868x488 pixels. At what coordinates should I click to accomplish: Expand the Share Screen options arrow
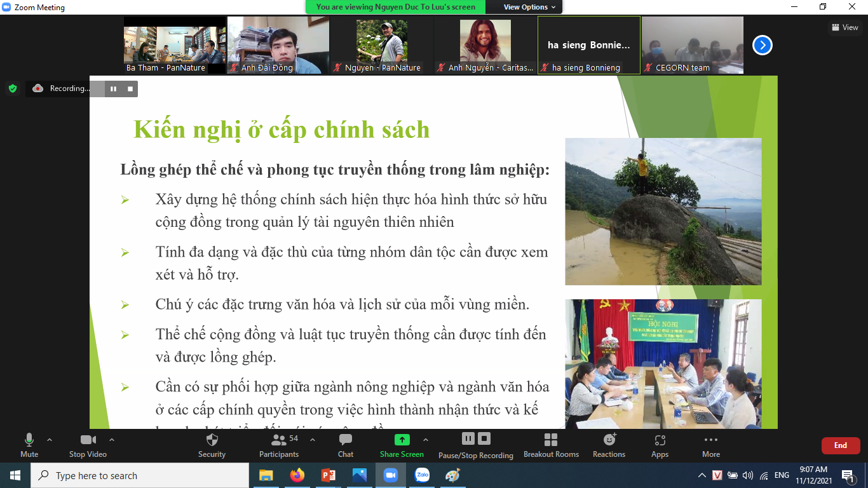pyautogui.click(x=426, y=440)
